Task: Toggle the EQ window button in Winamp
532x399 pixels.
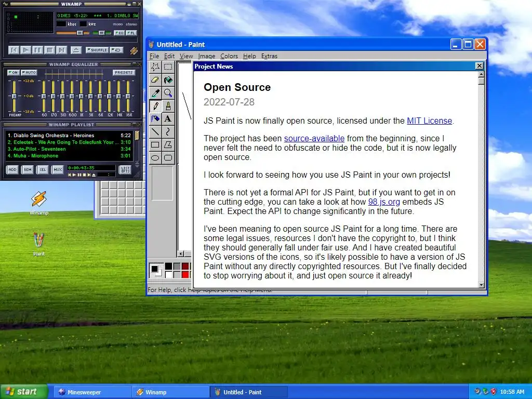Action: pyautogui.click(x=119, y=33)
